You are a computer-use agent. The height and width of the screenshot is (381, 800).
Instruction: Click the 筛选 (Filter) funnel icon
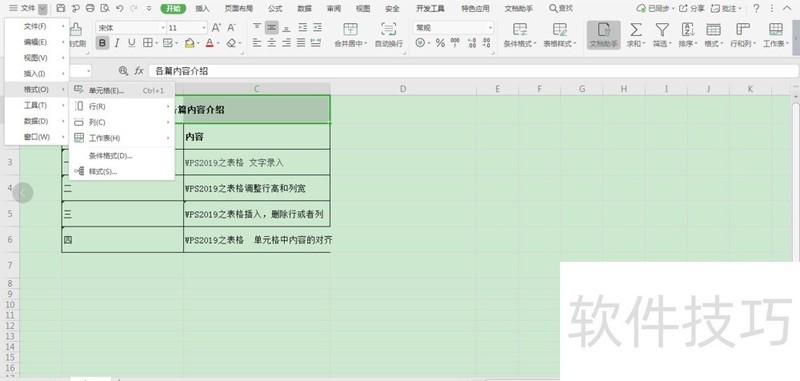click(x=662, y=30)
